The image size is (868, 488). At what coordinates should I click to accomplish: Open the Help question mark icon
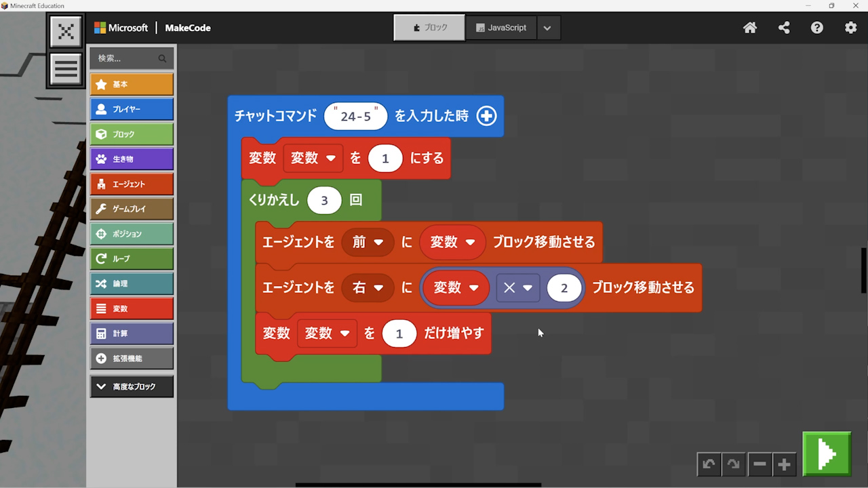(x=817, y=28)
